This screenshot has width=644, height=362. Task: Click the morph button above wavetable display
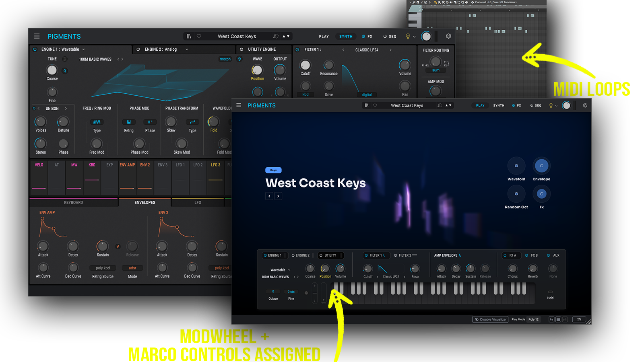click(x=225, y=59)
